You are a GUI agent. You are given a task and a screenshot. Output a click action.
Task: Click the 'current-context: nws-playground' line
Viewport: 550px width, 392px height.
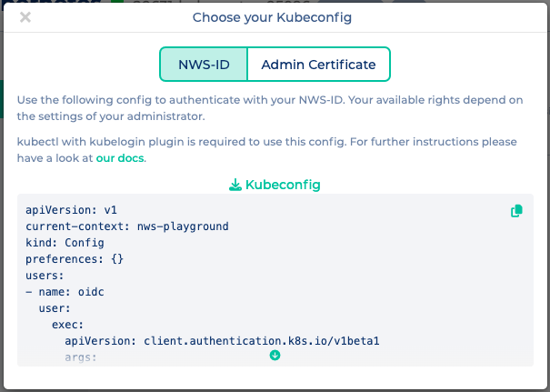126,226
